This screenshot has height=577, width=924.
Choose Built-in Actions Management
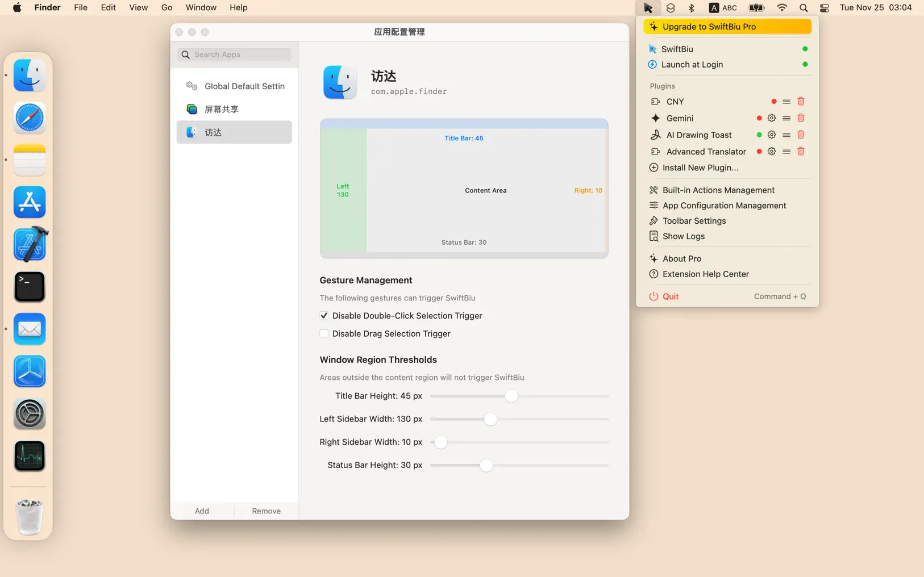718,190
